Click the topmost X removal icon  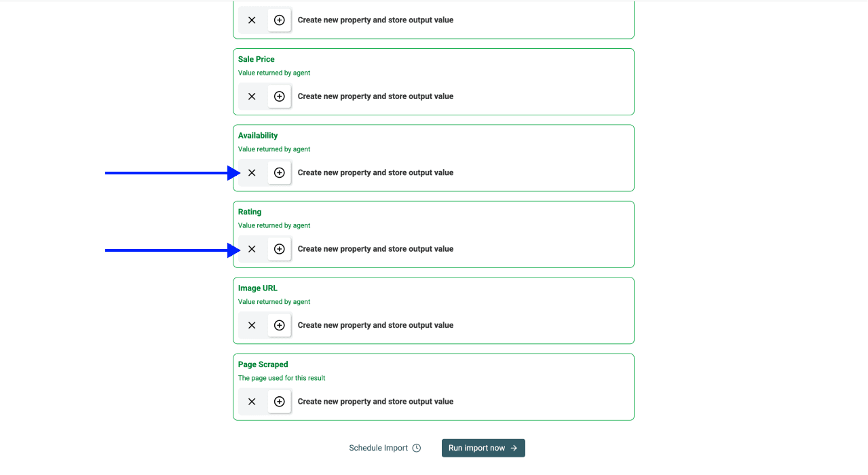pyautogui.click(x=252, y=20)
